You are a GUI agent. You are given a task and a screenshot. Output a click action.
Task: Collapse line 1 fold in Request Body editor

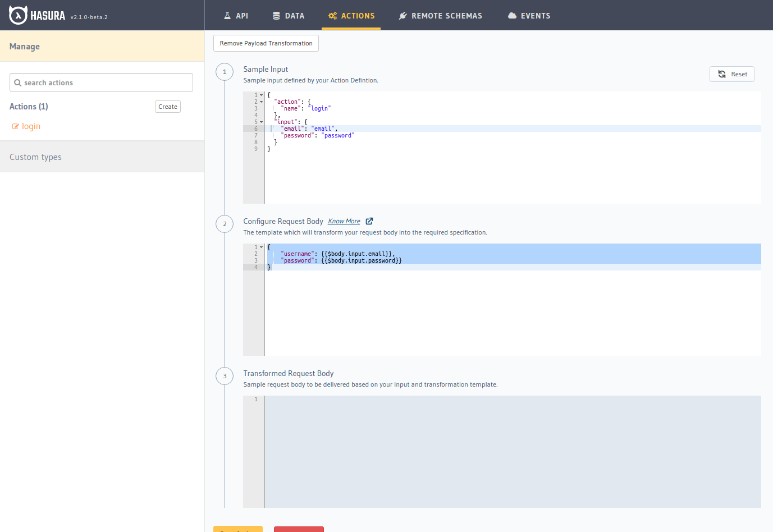tap(261, 247)
